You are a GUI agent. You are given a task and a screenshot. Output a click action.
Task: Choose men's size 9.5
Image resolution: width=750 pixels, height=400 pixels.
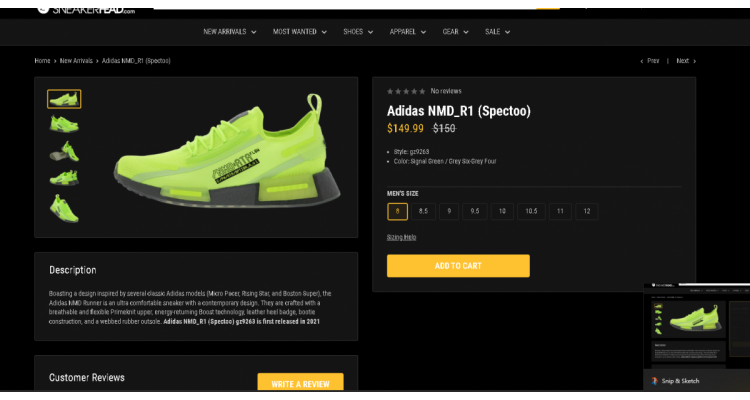[x=474, y=211]
